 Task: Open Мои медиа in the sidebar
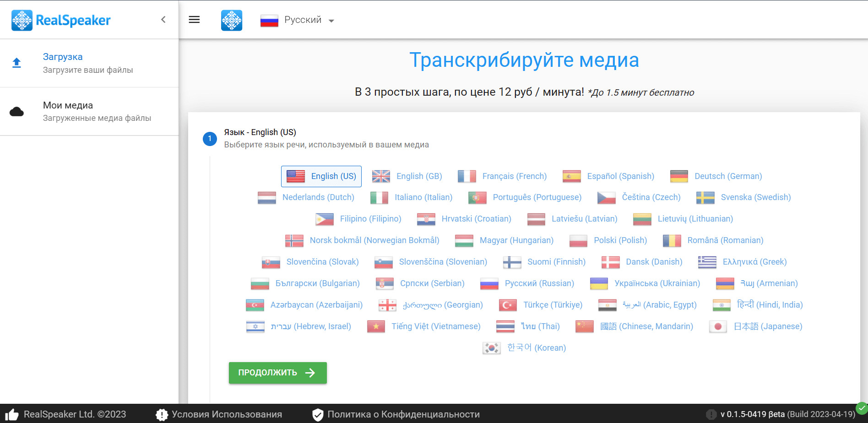point(68,106)
